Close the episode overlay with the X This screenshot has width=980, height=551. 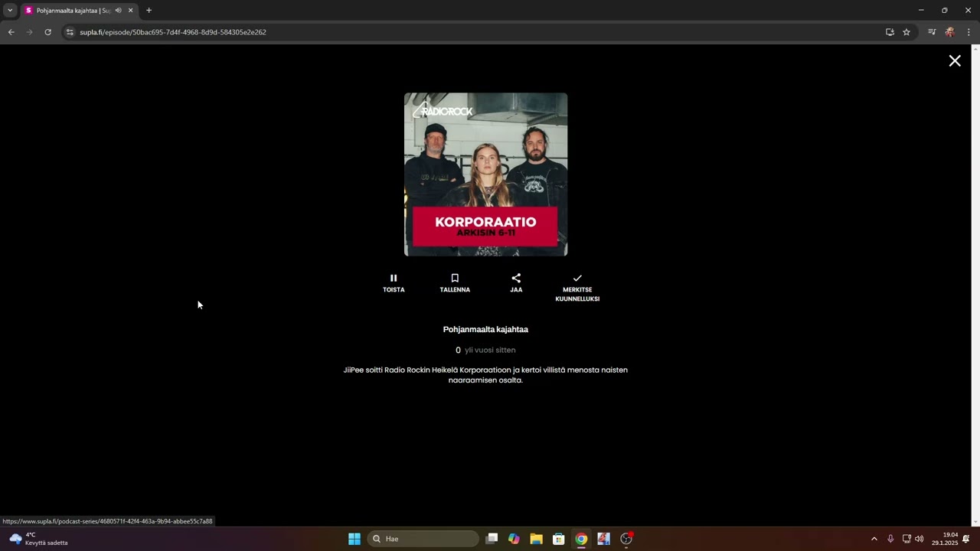click(955, 60)
